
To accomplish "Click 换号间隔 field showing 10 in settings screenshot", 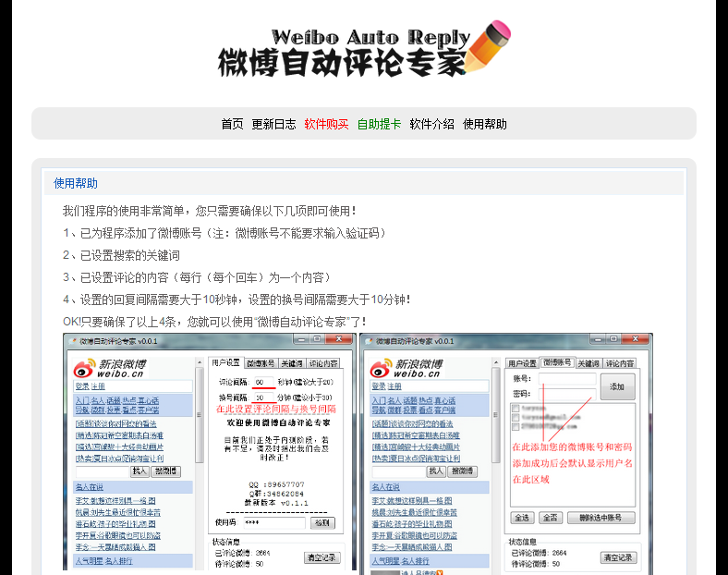I will [x=262, y=398].
